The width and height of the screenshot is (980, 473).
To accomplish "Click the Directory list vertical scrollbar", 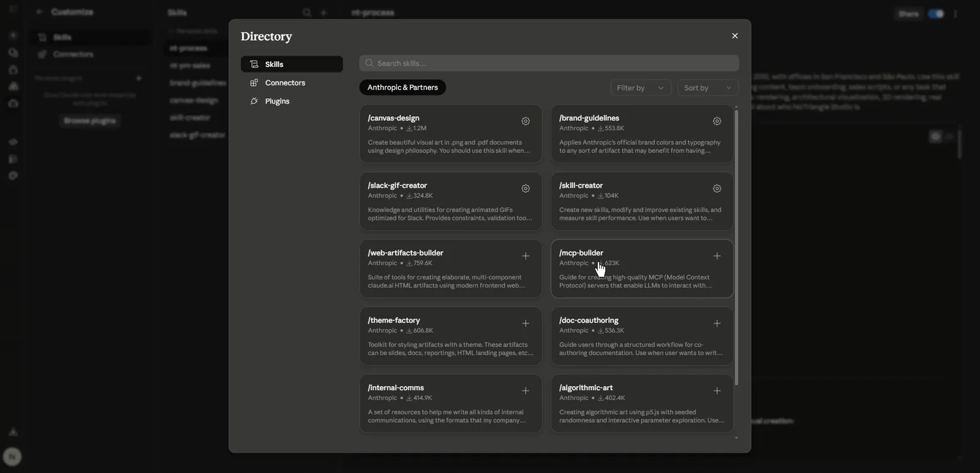I will pos(736,248).
